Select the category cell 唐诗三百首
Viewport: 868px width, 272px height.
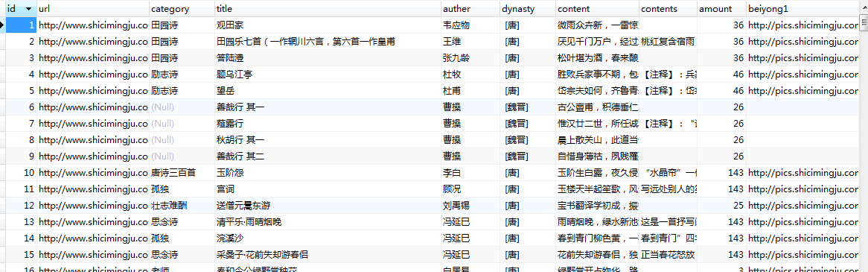(182, 172)
